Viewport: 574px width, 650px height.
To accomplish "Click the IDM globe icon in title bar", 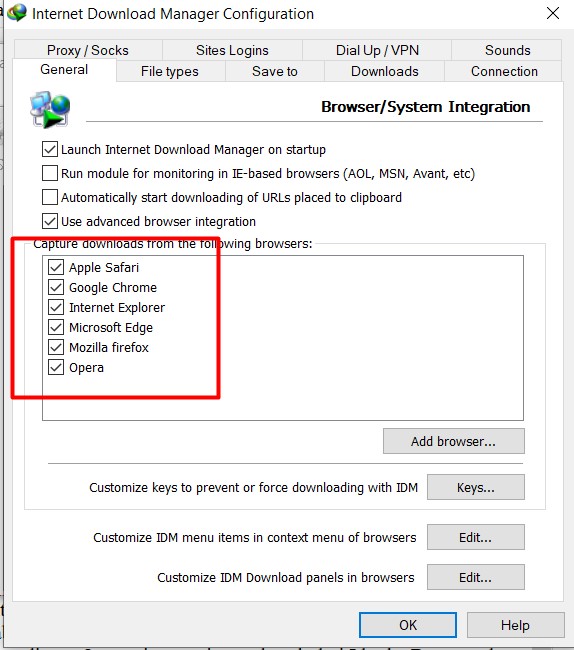I will point(17,13).
